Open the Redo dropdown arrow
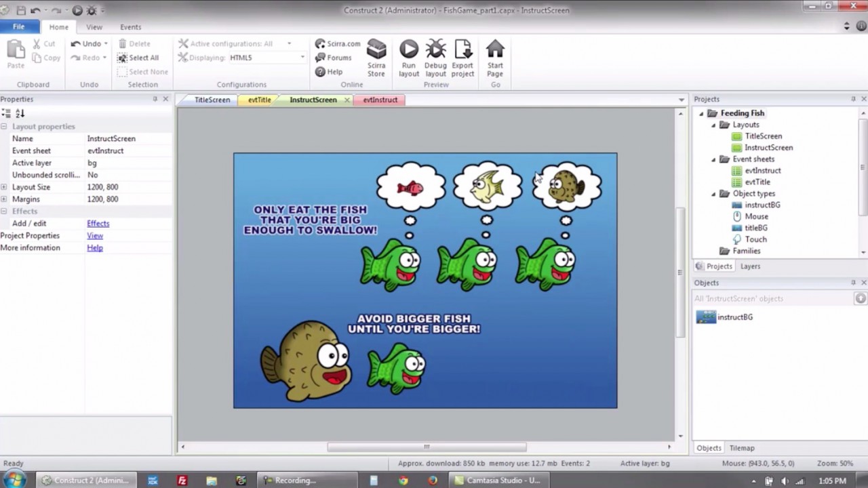Screen dimensions: 868x488 (104, 58)
